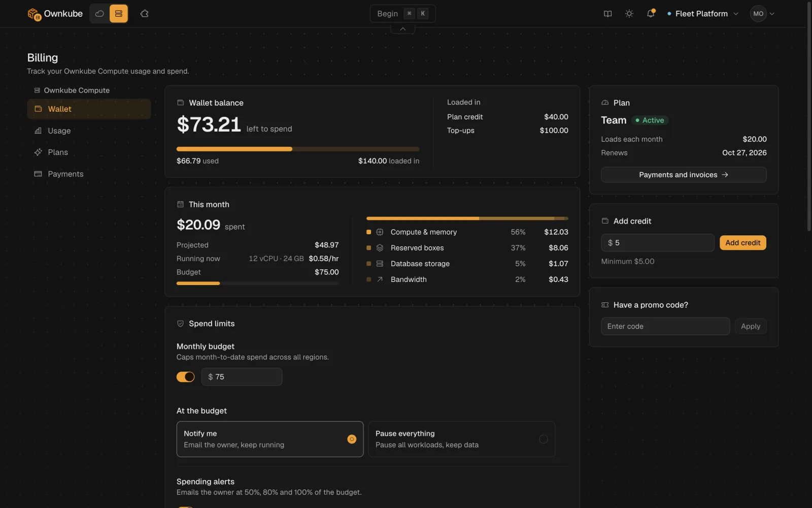Switch to the cloud view icon

click(99, 14)
